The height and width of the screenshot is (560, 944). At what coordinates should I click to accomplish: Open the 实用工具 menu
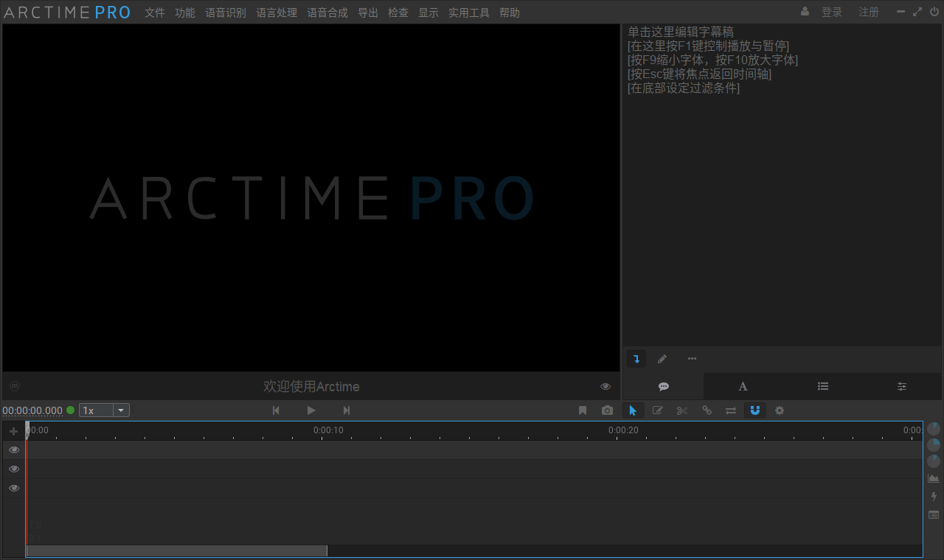coord(469,13)
